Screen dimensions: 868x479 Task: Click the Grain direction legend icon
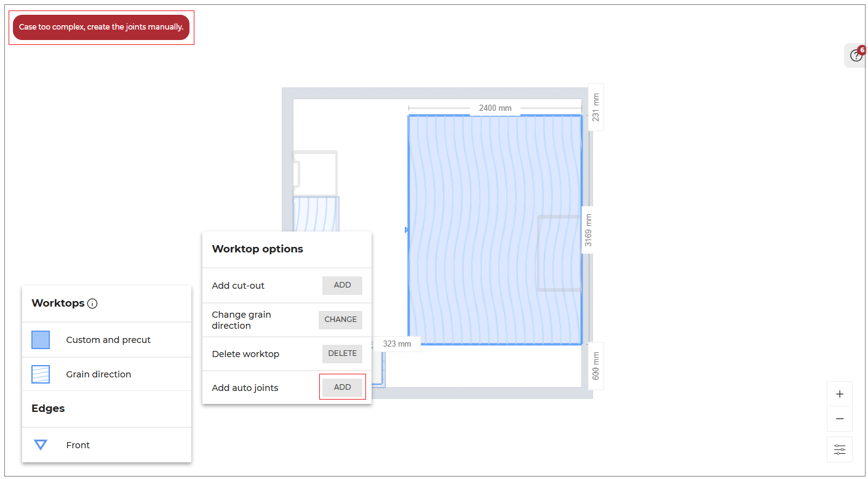point(41,374)
